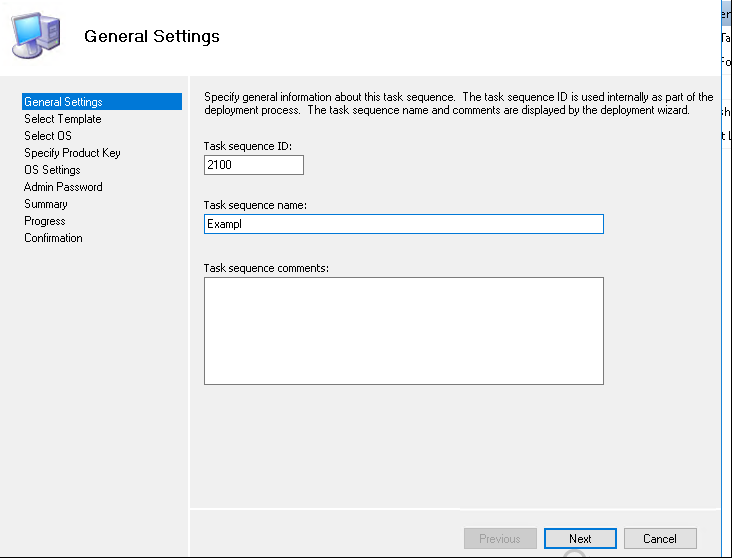Click the 'Task sequence name:' label
The image size is (732, 558).
(x=255, y=205)
